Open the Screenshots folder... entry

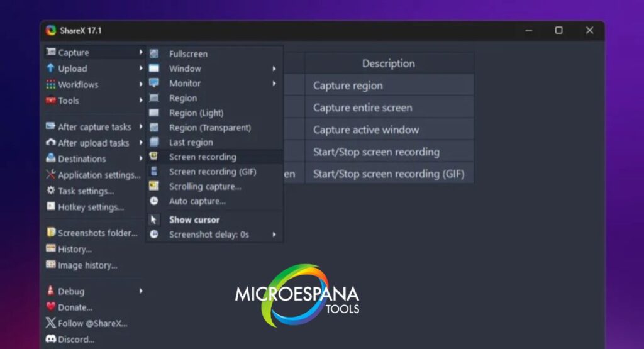coord(94,233)
